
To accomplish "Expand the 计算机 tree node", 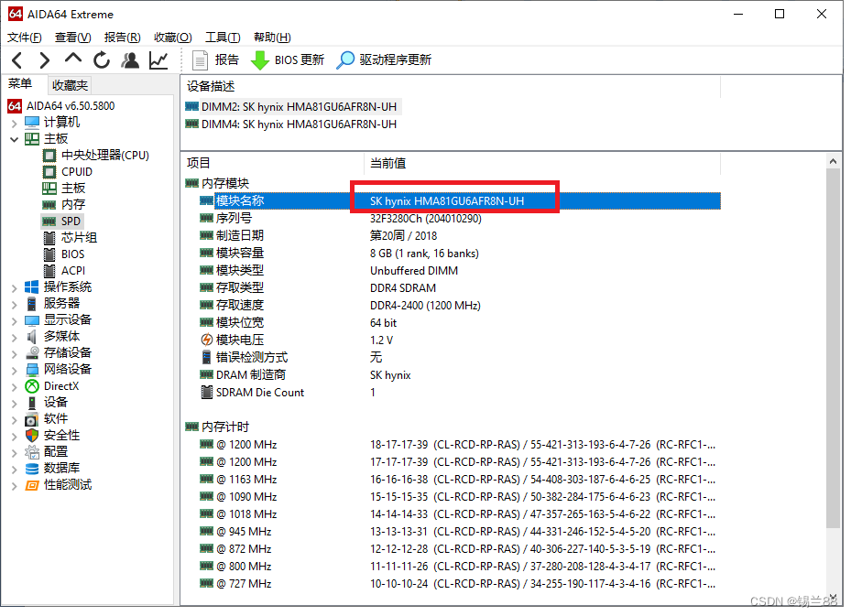I will click(x=14, y=123).
